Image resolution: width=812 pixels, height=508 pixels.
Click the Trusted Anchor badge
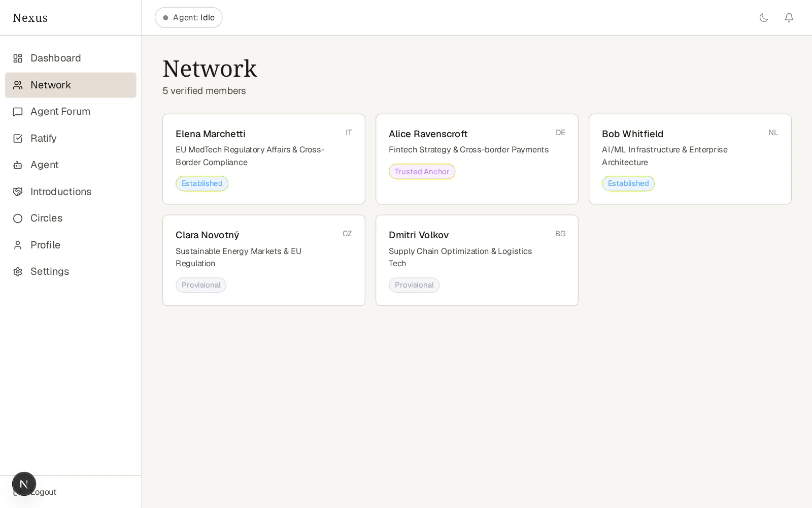tap(422, 172)
